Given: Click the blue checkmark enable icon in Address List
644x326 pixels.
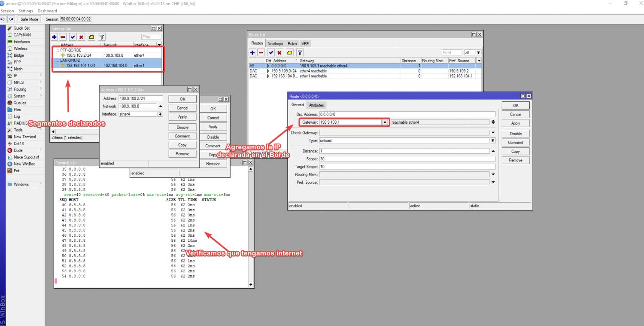Looking at the screenshot, I should [x=73, y=37].
